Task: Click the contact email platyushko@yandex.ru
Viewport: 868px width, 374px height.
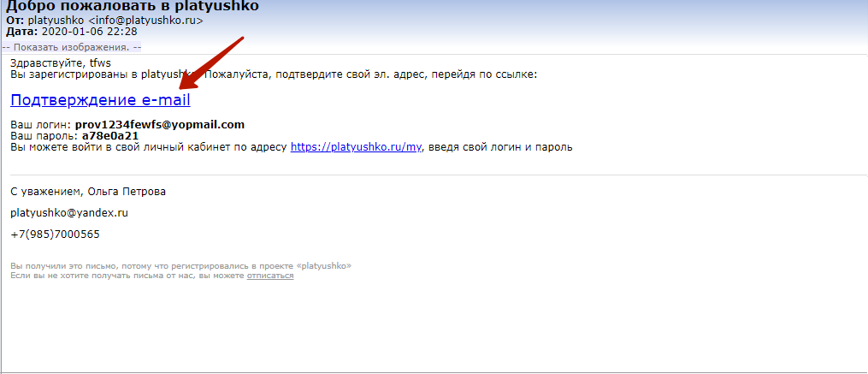Action: [69, 213]
